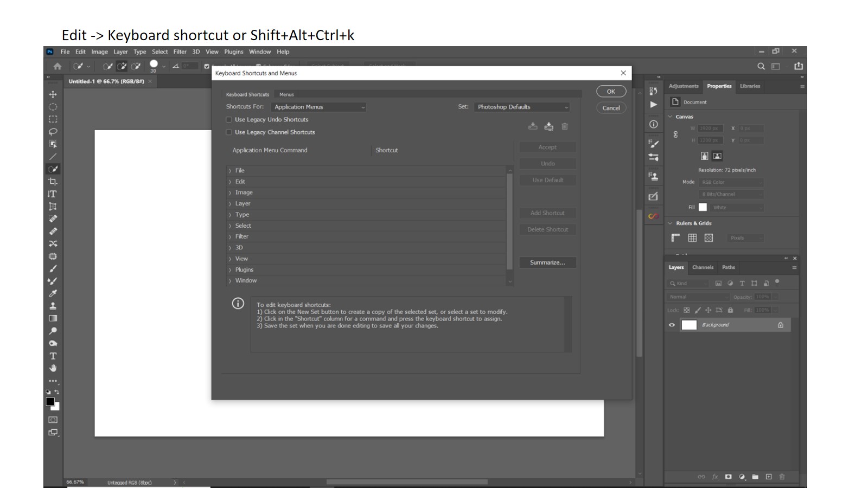This screenshot has width=868, height=488.
Task: Select the Crop tool in toolbar
Action: (x=53, y=182)
